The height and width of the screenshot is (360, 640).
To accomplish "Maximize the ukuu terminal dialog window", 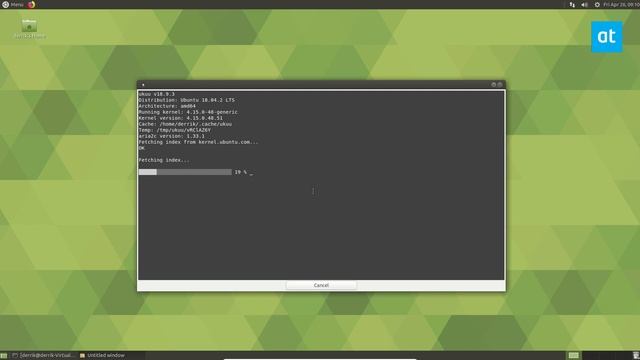I will (x=493, y=84).
